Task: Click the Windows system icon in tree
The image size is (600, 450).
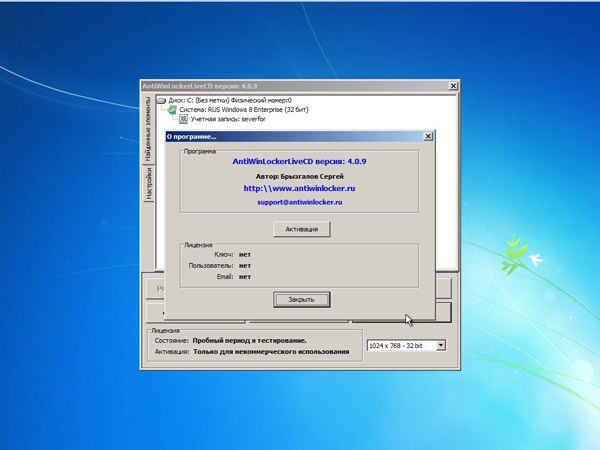Action: 173,110
